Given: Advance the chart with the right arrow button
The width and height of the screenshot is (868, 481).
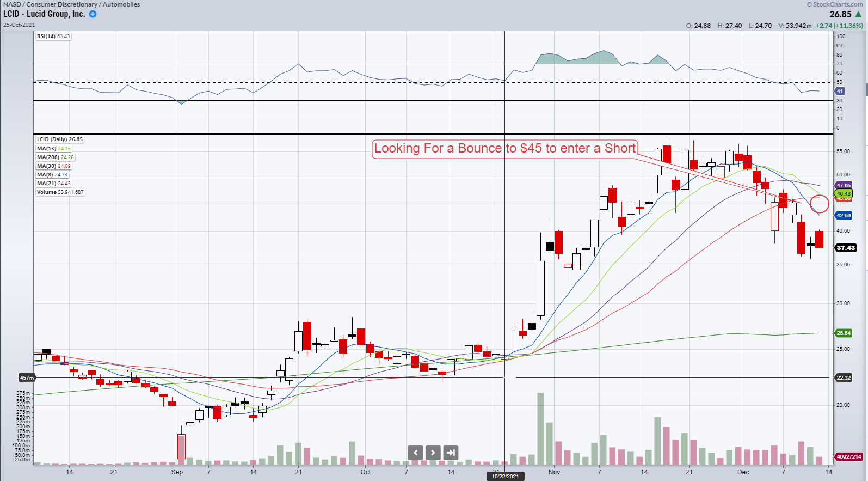Looking at the screenshot, I should (433, 452).
